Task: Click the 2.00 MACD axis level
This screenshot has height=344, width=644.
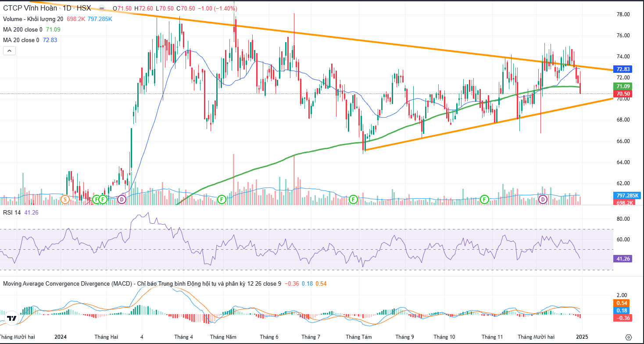Action: [x=622, y=295]
